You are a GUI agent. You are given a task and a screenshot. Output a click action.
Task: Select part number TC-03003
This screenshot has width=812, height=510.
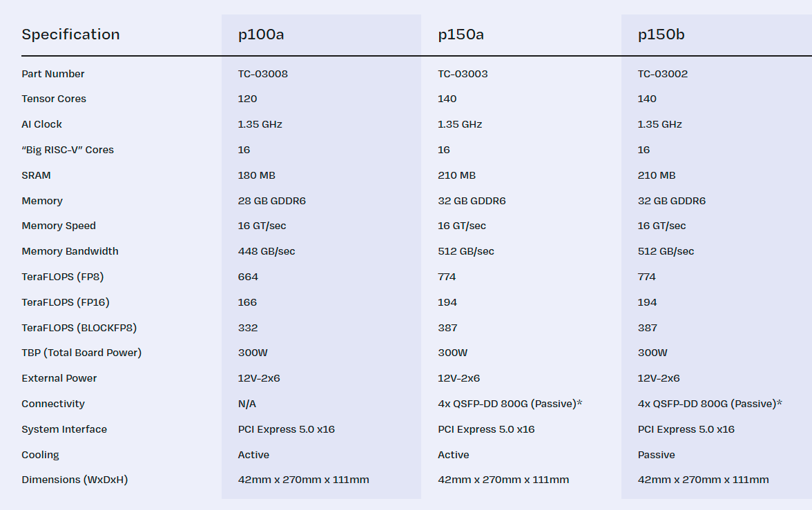[x=463, y=74]
